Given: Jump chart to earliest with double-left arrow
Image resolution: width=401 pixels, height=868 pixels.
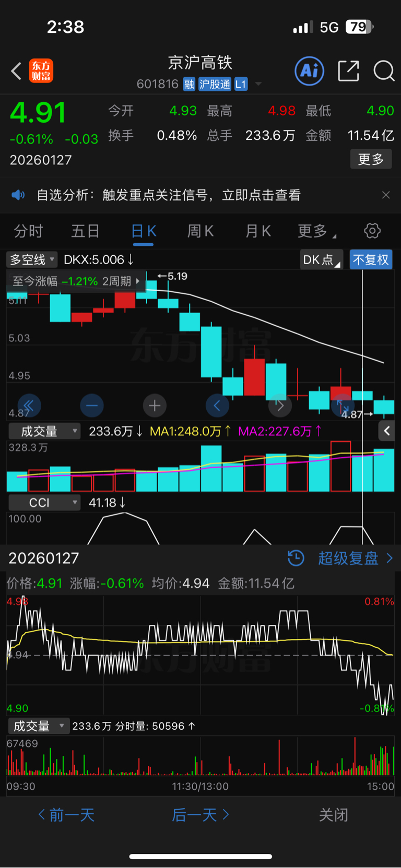Looking at the screenshot, I should (29, 406).
